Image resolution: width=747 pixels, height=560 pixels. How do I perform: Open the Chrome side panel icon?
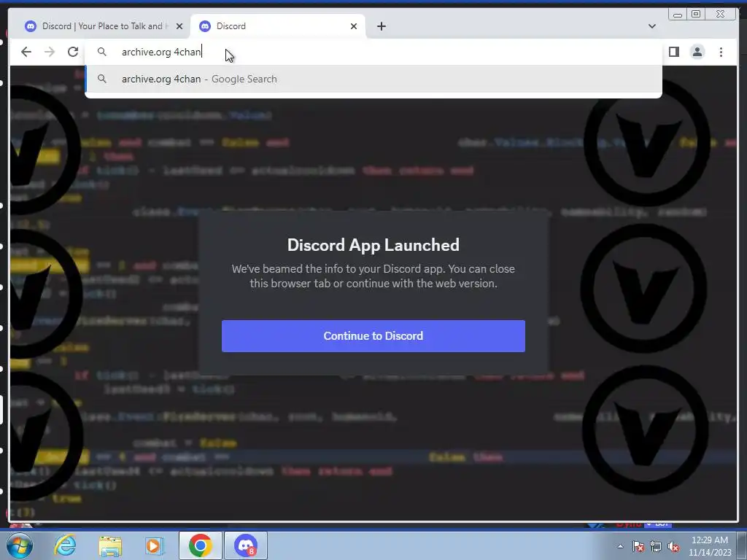point(673,52)
